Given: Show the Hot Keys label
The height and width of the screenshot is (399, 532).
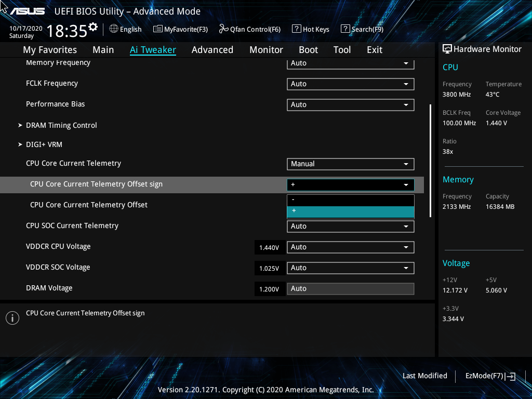Looking at the screenshot, I should tap(316, 29).
